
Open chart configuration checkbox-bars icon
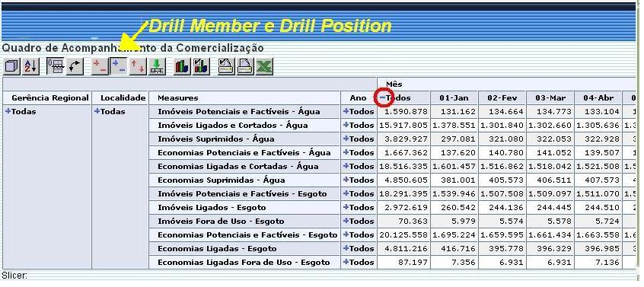pos(201,66)
